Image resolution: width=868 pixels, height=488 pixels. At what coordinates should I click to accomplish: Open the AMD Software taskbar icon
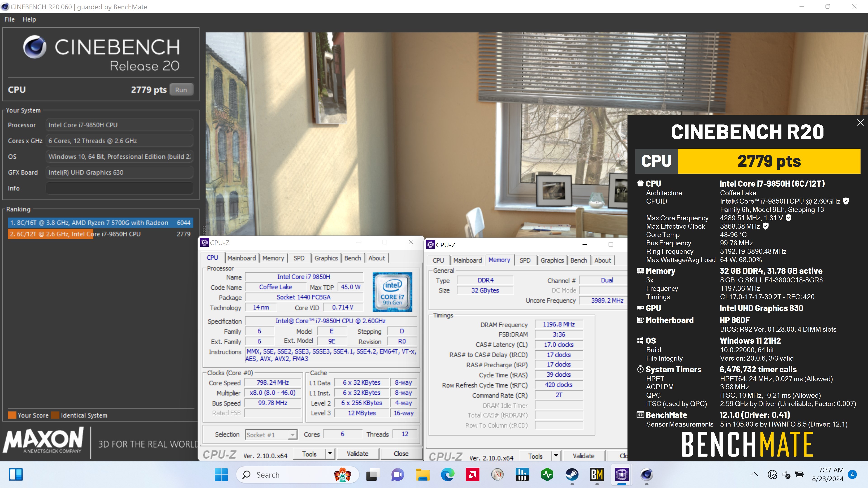(x=472, y=474)
